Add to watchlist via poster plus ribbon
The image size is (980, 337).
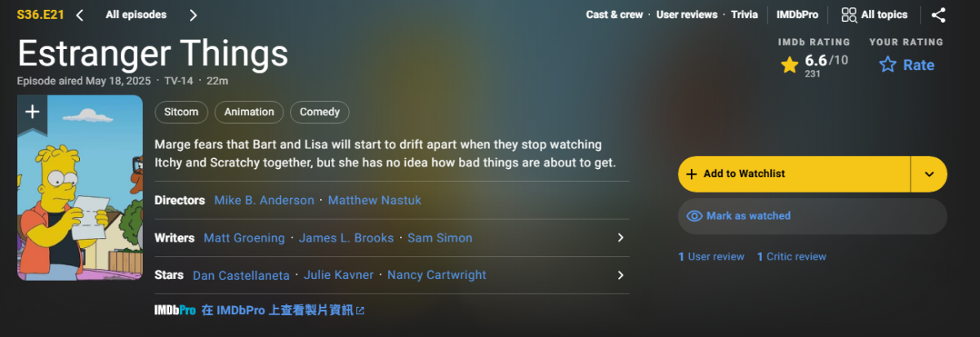(x=33, y=113)
